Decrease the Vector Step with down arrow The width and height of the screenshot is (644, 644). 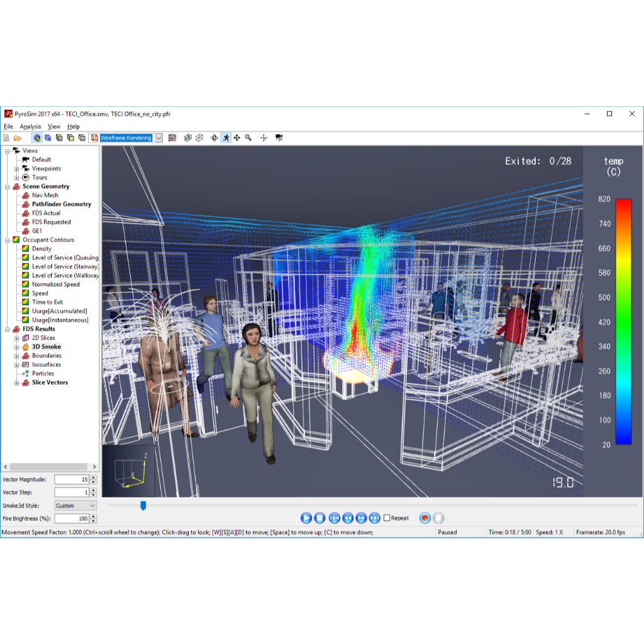tap(94, 494)
